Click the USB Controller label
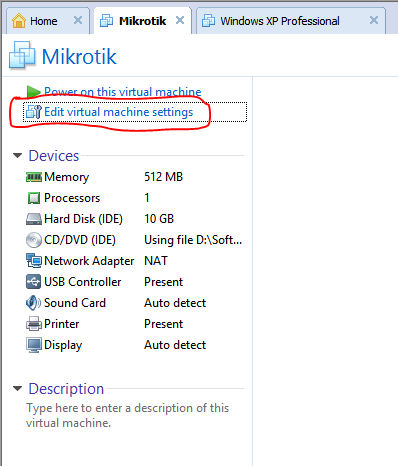Screen dimensions: 398x466 tap(83, 282)
